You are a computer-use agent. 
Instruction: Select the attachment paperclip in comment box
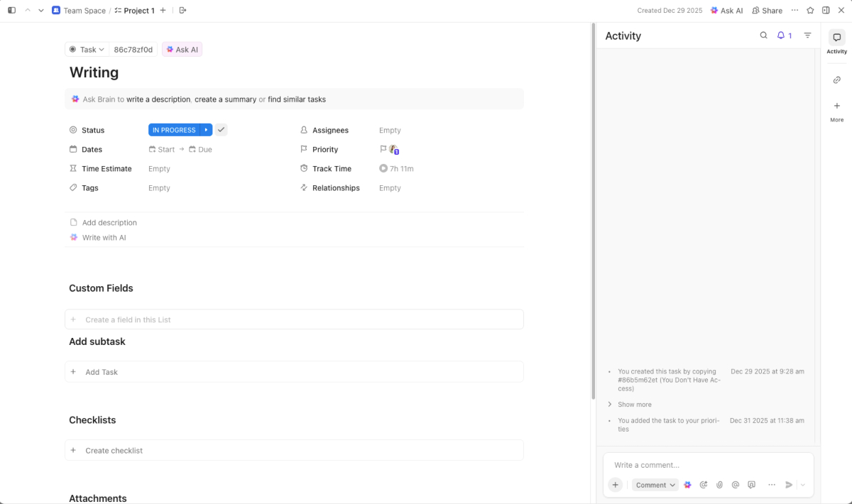(x=719, y=484)
